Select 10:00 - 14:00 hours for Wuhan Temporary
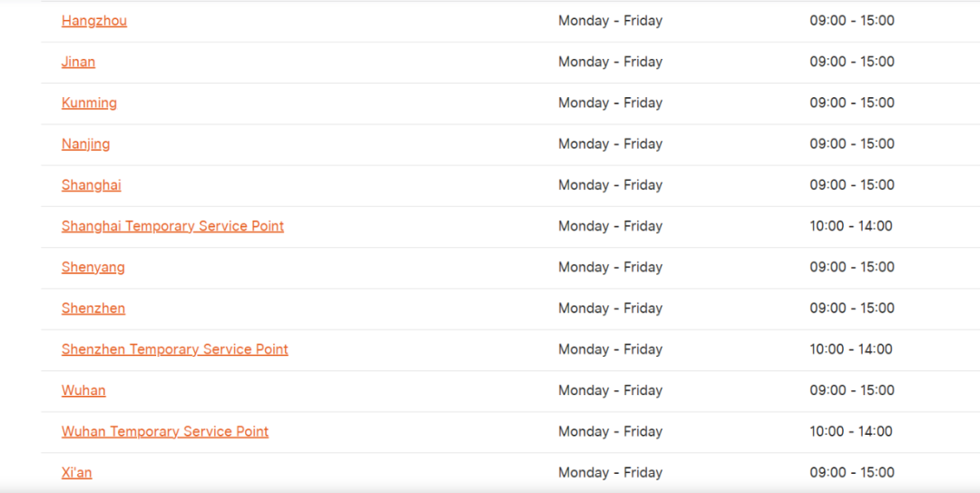Viewport: 980px width, 493px height. [851, 431]
